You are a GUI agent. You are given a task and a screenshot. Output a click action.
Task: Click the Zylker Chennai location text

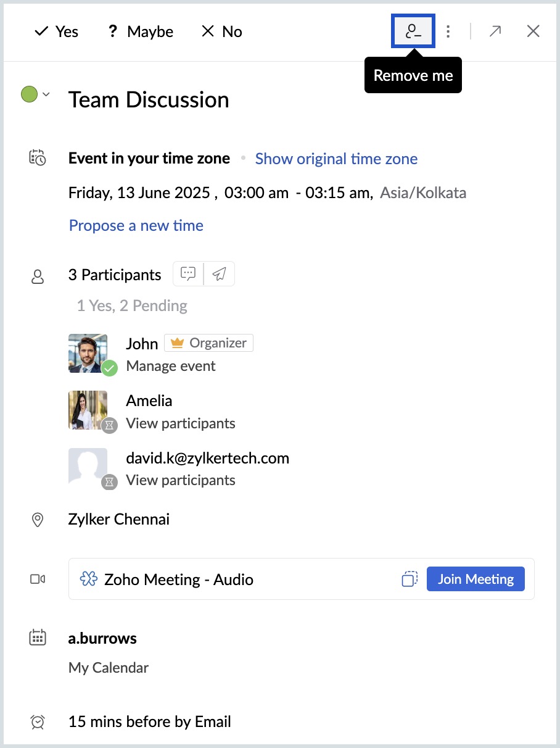[118, 519]
